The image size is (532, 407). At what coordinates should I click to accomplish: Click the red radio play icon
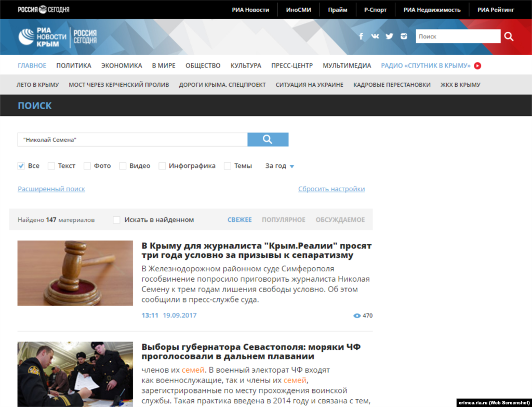point(477,65)
